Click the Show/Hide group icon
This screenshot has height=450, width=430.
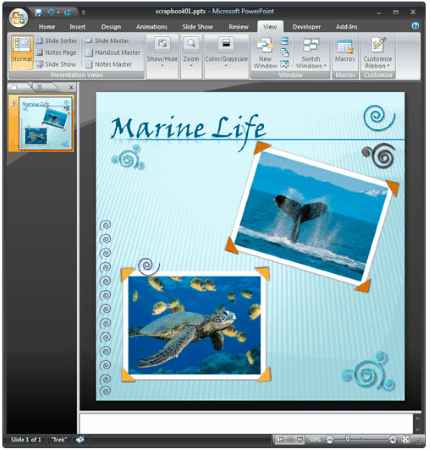pos(162,44)
